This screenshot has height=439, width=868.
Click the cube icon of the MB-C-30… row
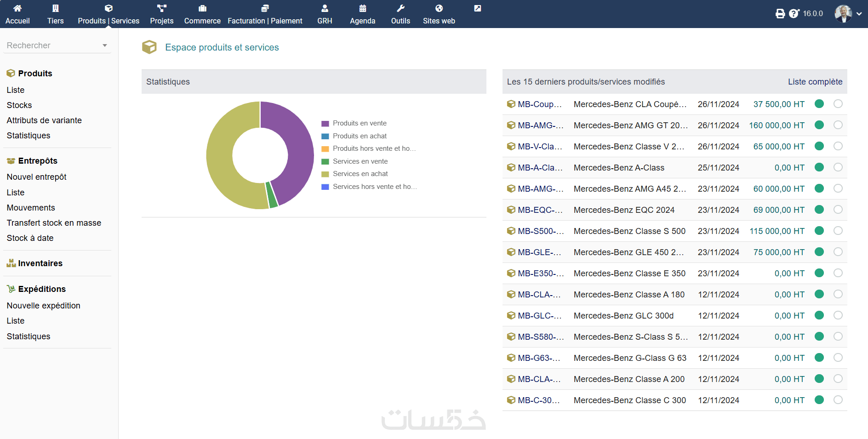(511, 400)
